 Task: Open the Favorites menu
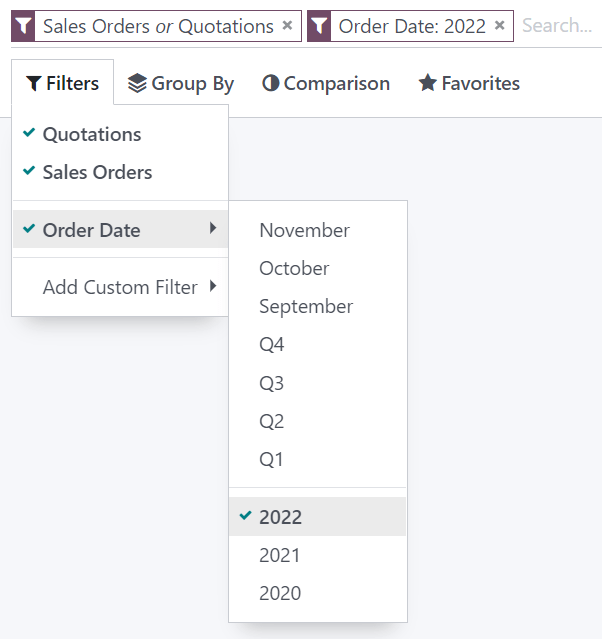pyautogui.click(x=469, y=83)
